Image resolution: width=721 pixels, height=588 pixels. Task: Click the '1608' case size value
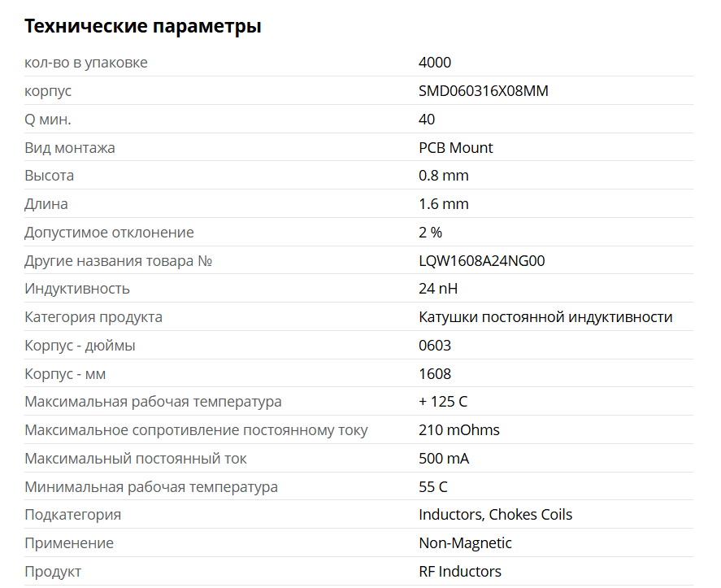click(x=435, y=374)
